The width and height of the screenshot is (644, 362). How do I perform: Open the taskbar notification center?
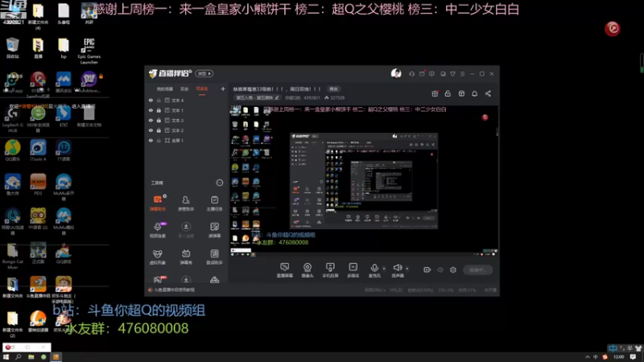point(633,357)
